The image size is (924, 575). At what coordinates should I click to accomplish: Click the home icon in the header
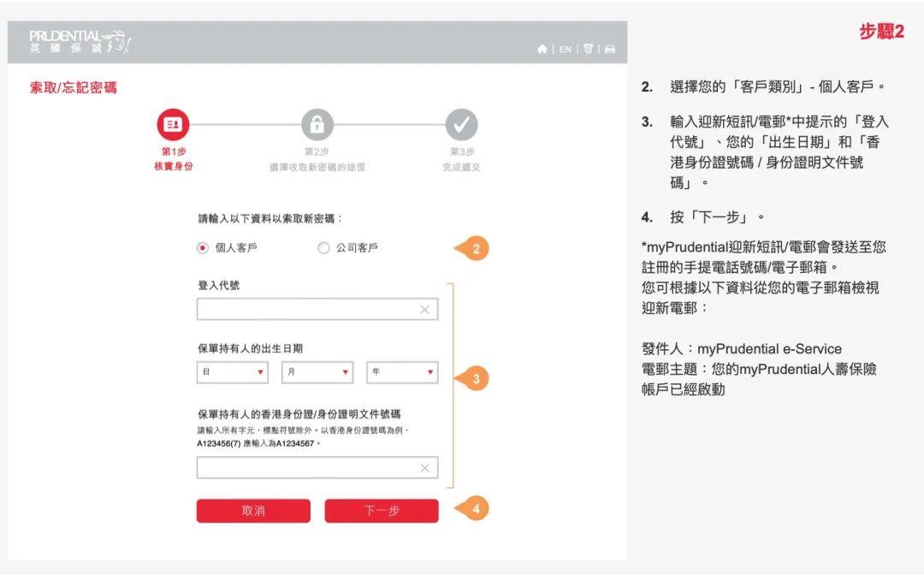542,50
